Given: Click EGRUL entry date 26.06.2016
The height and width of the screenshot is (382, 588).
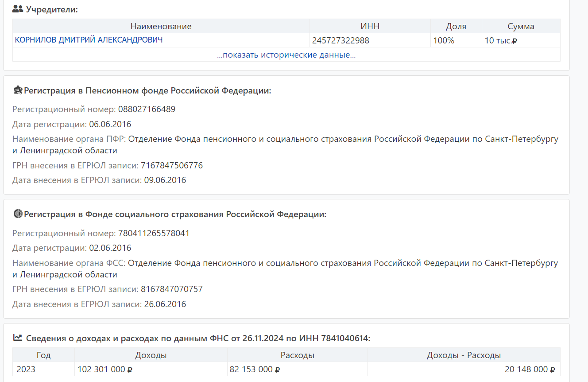Looking at the screenshot, I should click(x=165, y=304).
